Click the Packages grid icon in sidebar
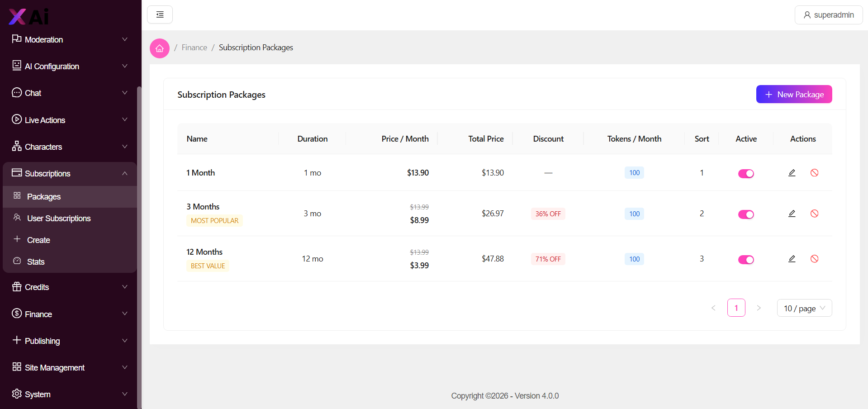This screenshot has height=409, width=868. pyautogui.click(x=17, y=196)
